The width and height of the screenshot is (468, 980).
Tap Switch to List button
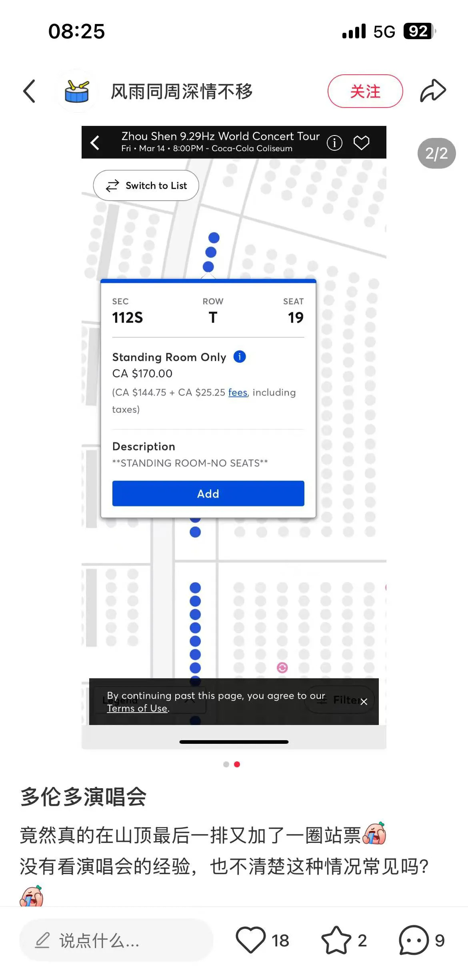point(146,185)
